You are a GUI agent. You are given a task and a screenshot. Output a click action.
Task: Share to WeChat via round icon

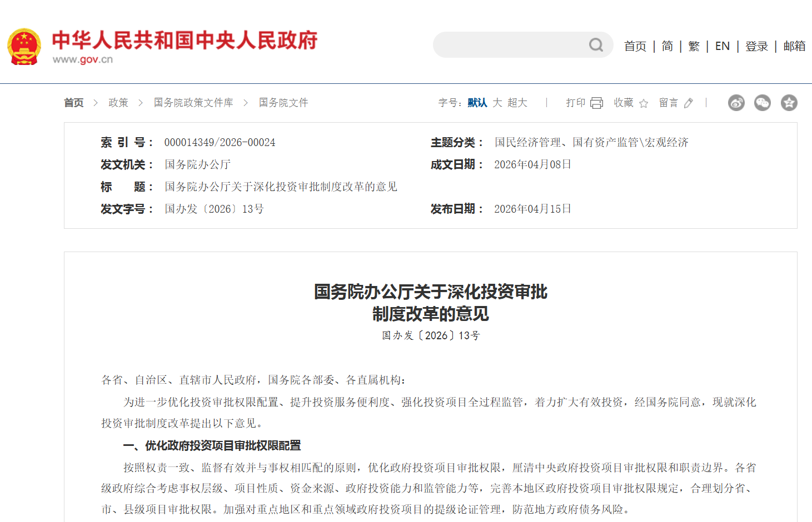763,103
